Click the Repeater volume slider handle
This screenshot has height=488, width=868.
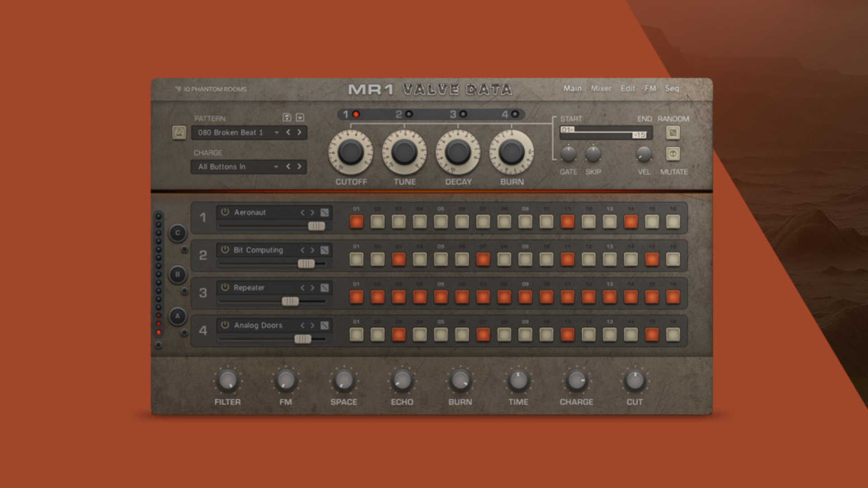click(290, 301)
